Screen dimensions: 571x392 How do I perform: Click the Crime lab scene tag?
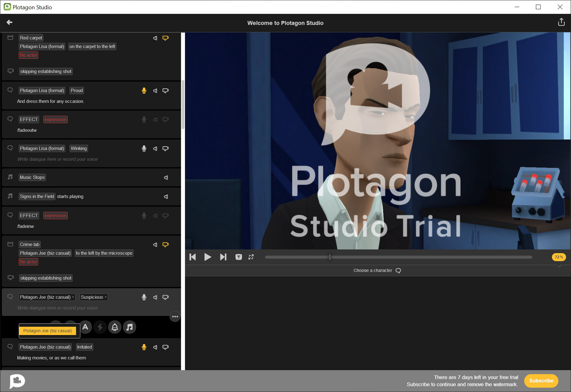click(30, 244)
